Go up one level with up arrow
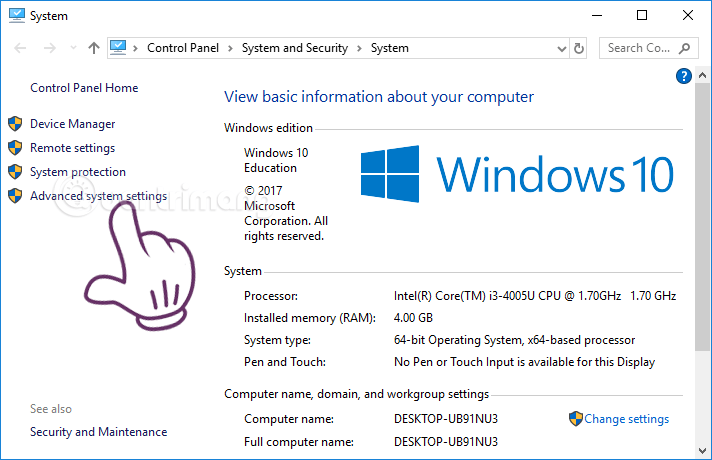 point(94,48)
